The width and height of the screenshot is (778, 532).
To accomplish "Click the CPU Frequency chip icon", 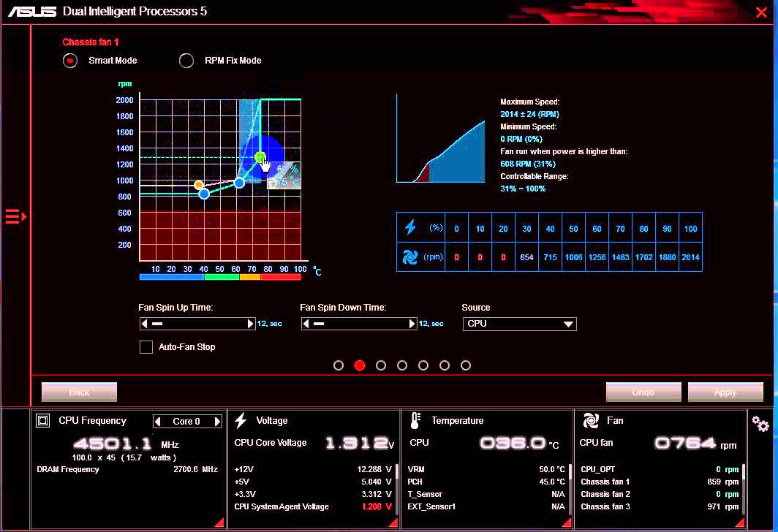I will (43, 421).
